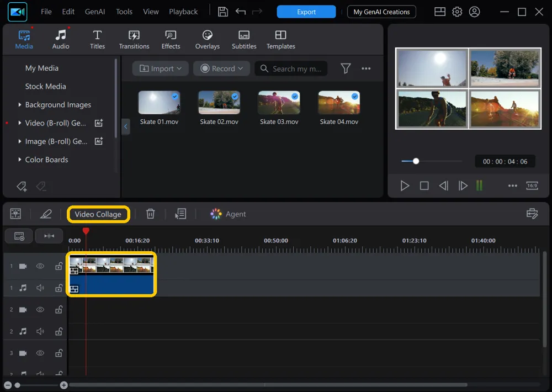Open the user account icon
This screenshot has width=552, height=392.
coord(474,12)
